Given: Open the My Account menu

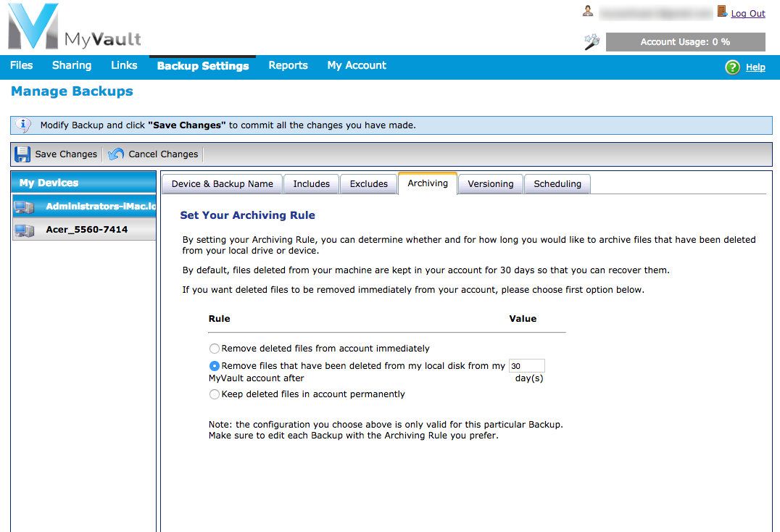Looking at the screenshot, I should click(x=357, y=66).
